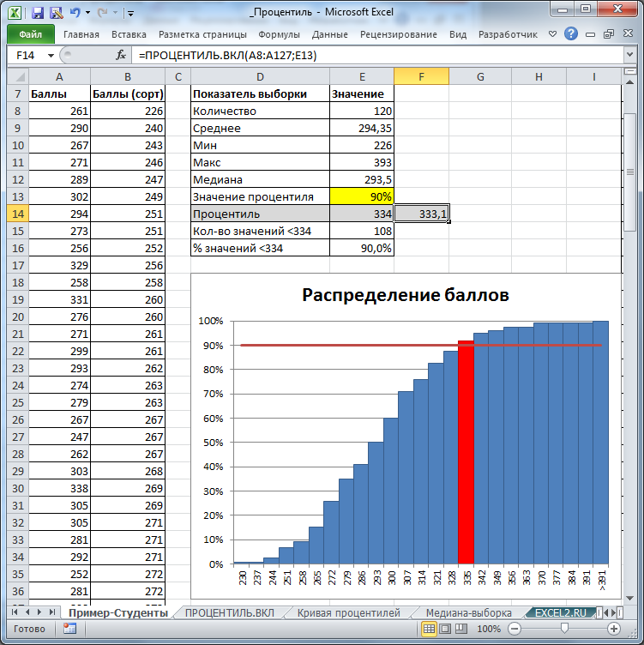Switch to ПРОЦЕНТИЛЬ.ВКЛ sheet tab
This screenshot has height=645, width=644.
tap(230, 612)
